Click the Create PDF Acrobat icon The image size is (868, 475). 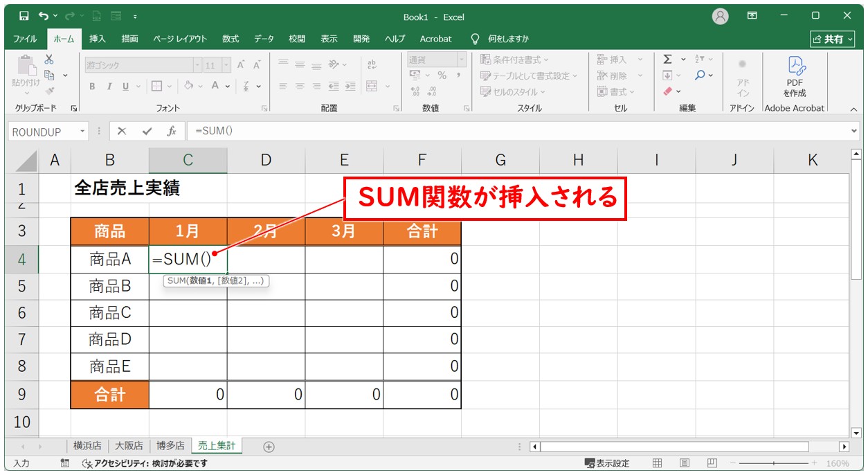pos(794,78)
